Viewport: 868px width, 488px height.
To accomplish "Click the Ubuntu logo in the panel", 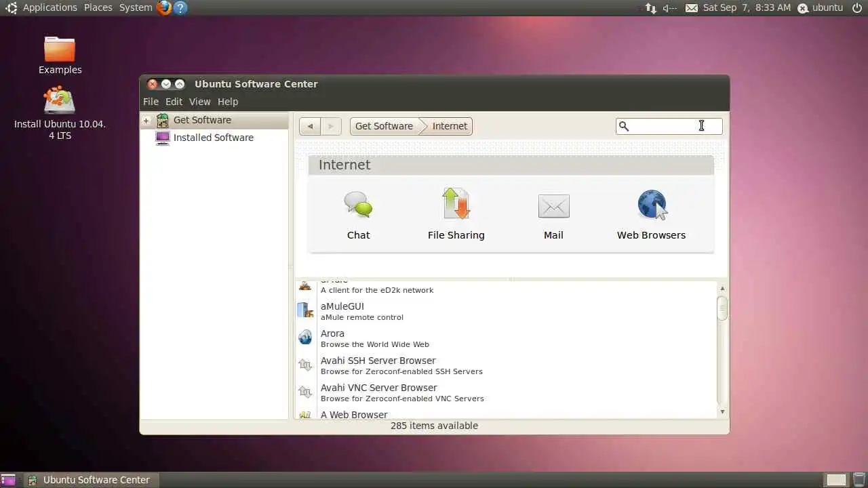I will [x=12, y=8].
